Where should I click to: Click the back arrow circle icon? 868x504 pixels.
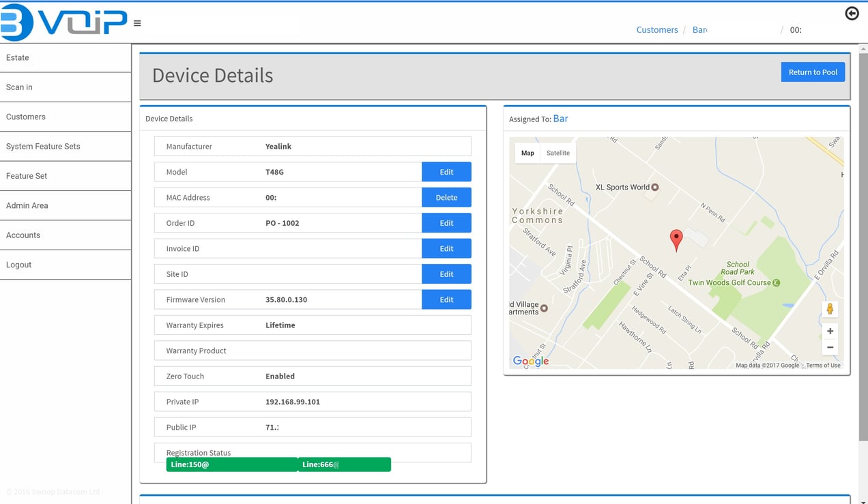coord(852,14)
